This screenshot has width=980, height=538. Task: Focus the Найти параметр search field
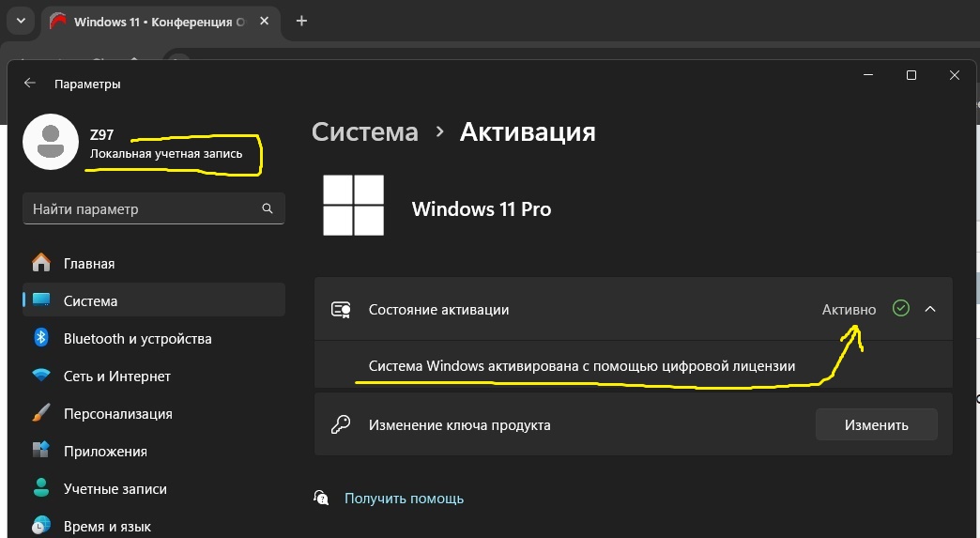coord(154,208)
